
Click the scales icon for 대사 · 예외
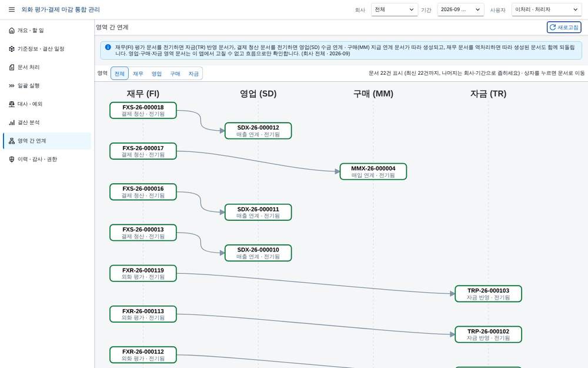(x=12, y=104)
